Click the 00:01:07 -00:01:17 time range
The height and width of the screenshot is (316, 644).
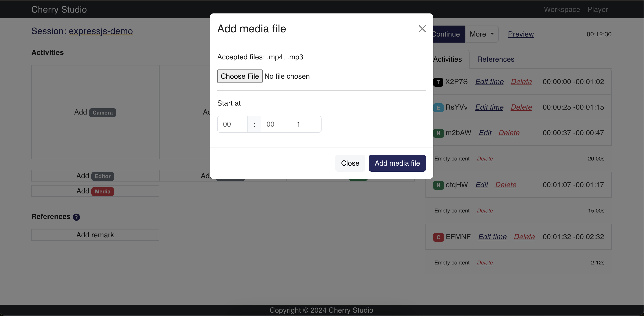[x=573, y=185]
